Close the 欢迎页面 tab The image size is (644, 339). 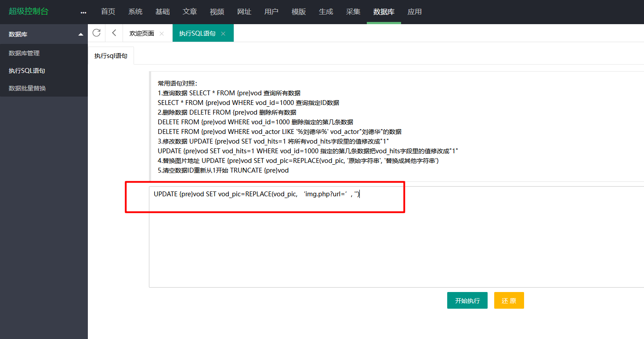tap(162, 33)
